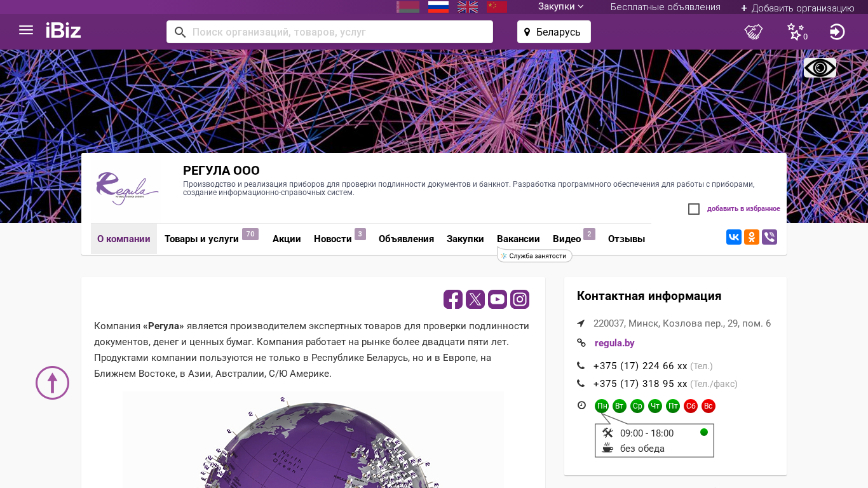This screenshot has height=488, width=868.
Task: Switch to Chinese language flag
Action: tap(497, 7)
